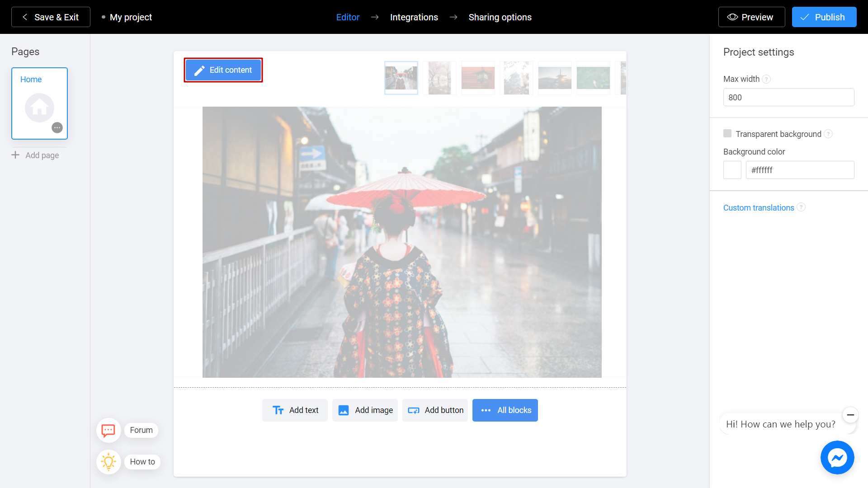
Task: Click the Add page button
Action: coord(36,155)
